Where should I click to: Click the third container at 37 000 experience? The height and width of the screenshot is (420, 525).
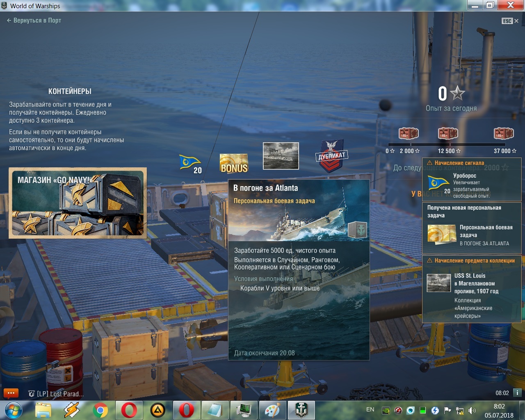[504, 134]
